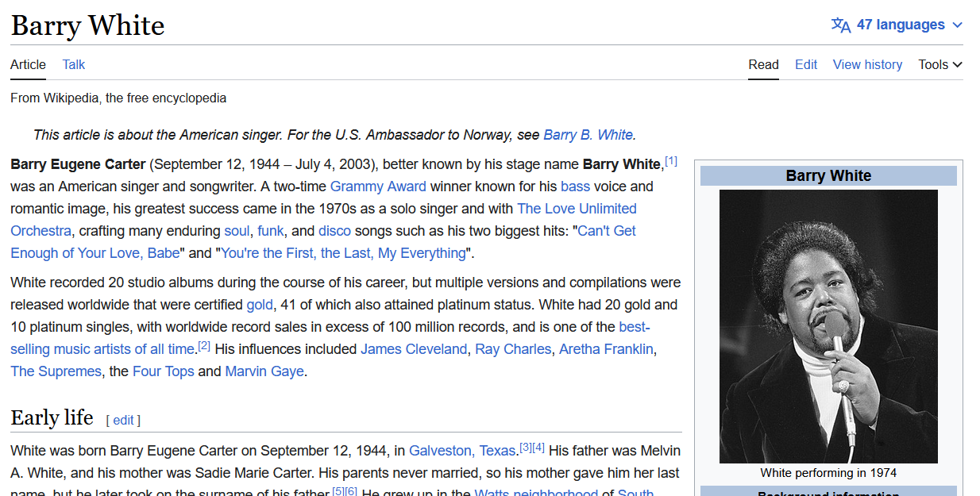Open the Four Tops link

pyautogui.click(x=163, y=371)
